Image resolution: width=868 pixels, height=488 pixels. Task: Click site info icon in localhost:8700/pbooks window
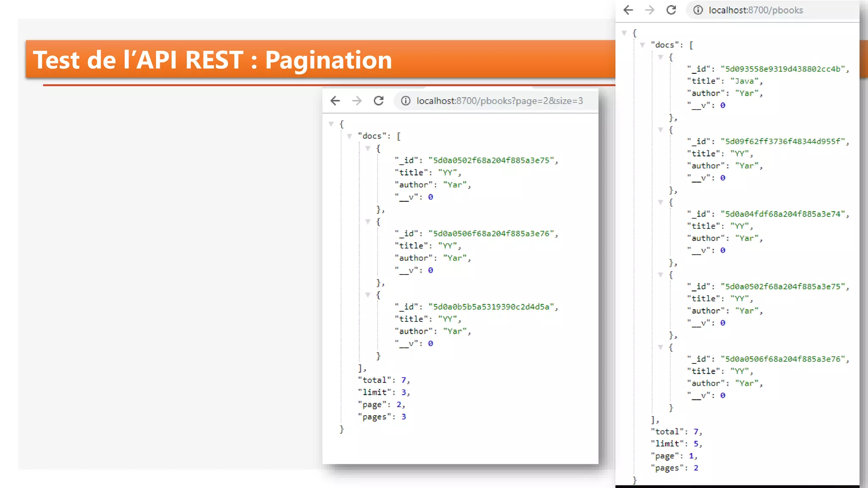pyautogui.click(x=698, y=10)
